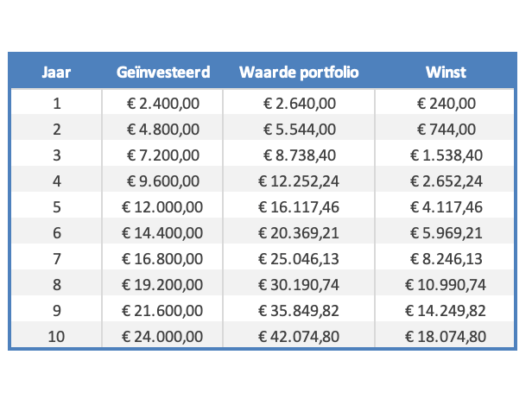The width and height of the screenshot is (532, 399).
Task: Click portfolio value € 35.849,82
Action: [299, 311]
